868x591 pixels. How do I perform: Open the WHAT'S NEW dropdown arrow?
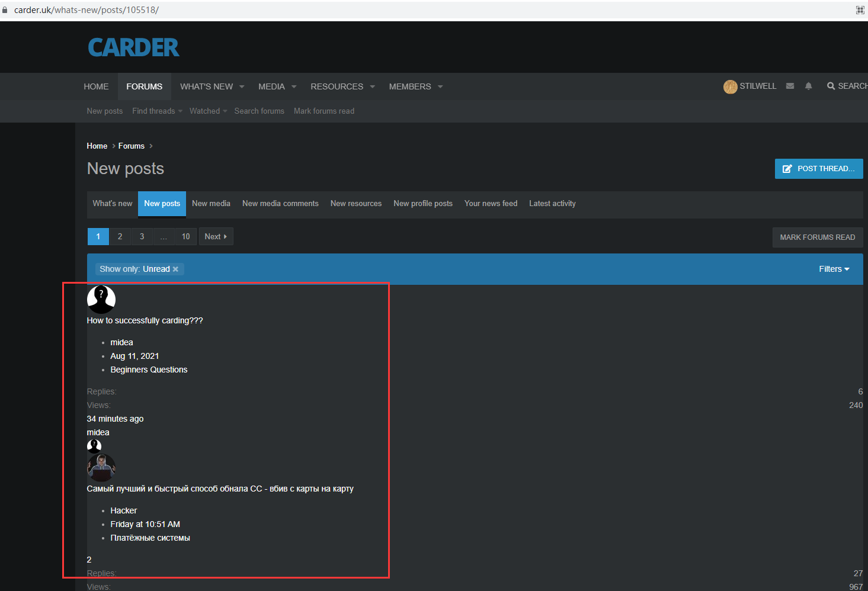click(x=242, y=87)
